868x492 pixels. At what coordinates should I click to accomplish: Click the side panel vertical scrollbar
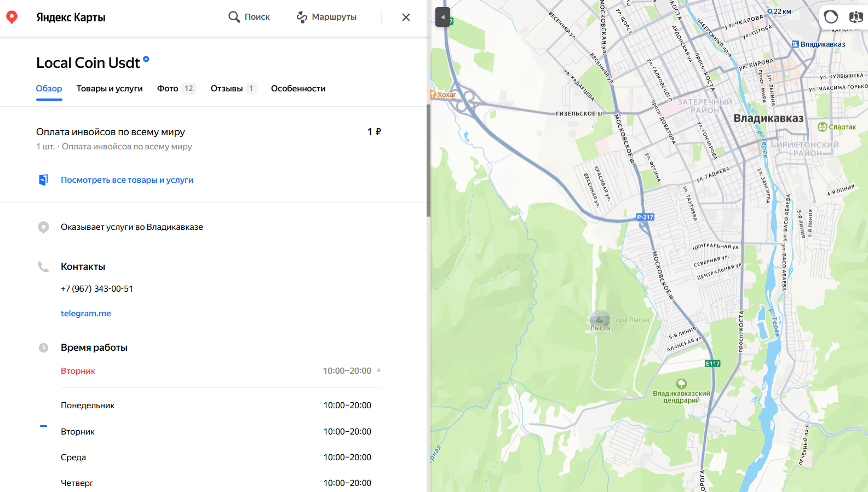pos(428,160)
